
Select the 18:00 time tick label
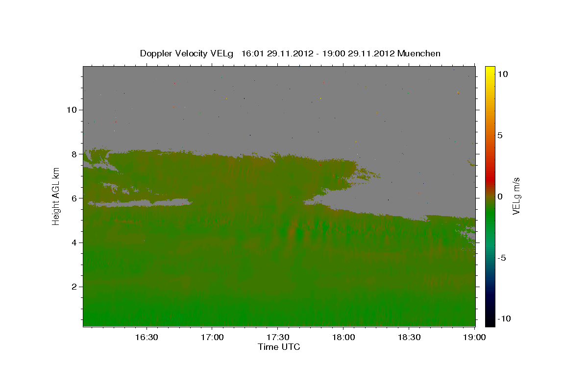[343, 338]
